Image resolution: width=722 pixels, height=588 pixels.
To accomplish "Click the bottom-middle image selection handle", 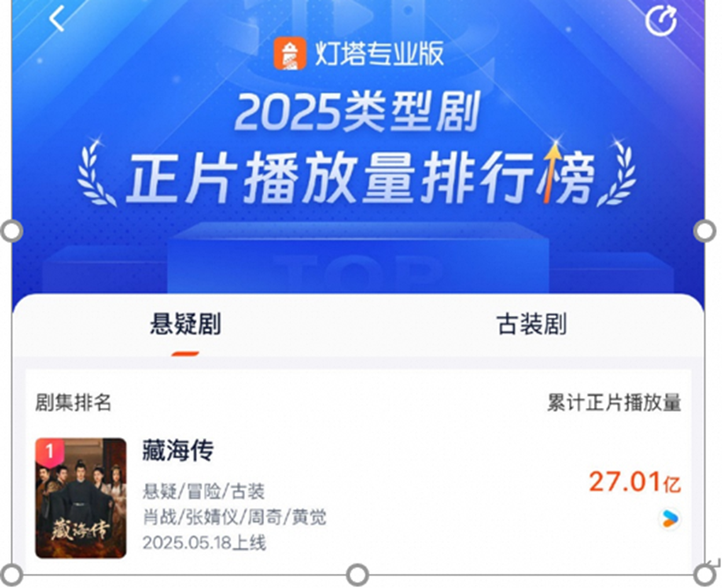I will [x=357, y=575].
